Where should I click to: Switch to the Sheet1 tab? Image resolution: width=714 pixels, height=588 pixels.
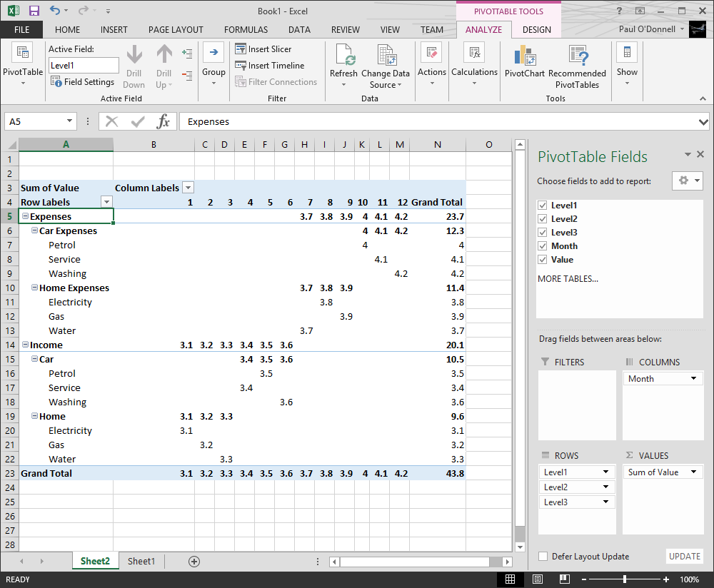(141, 561)
